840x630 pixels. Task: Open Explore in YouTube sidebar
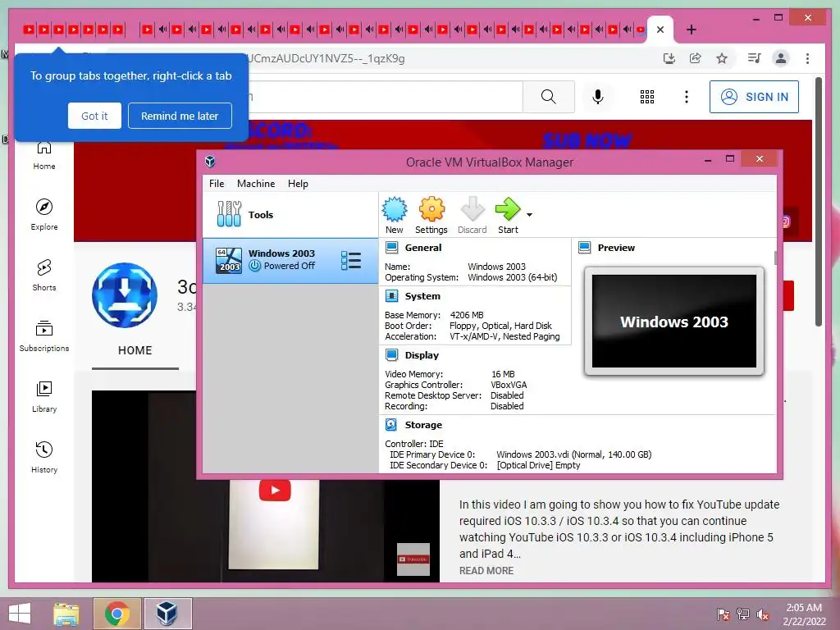(x=44, y=215)
